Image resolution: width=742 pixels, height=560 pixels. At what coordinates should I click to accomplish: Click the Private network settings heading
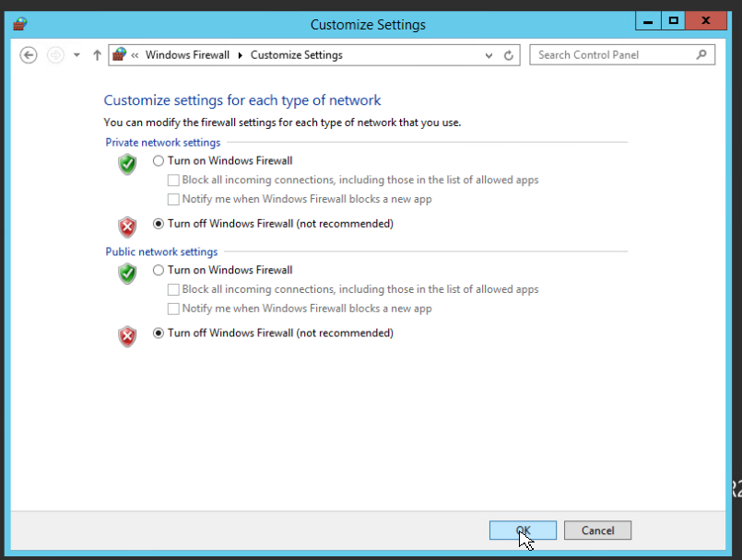tap(163, 143)
